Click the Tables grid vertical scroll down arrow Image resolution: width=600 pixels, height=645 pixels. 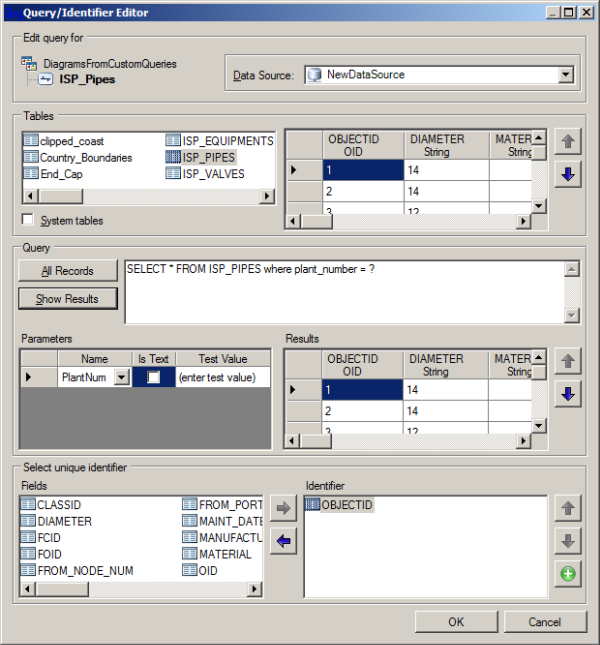[x=539, y=206]
